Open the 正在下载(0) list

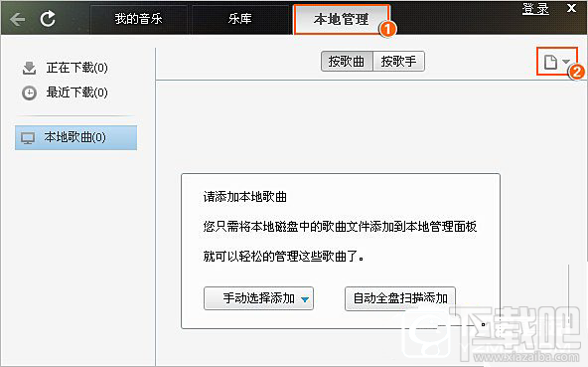point(76,68)
